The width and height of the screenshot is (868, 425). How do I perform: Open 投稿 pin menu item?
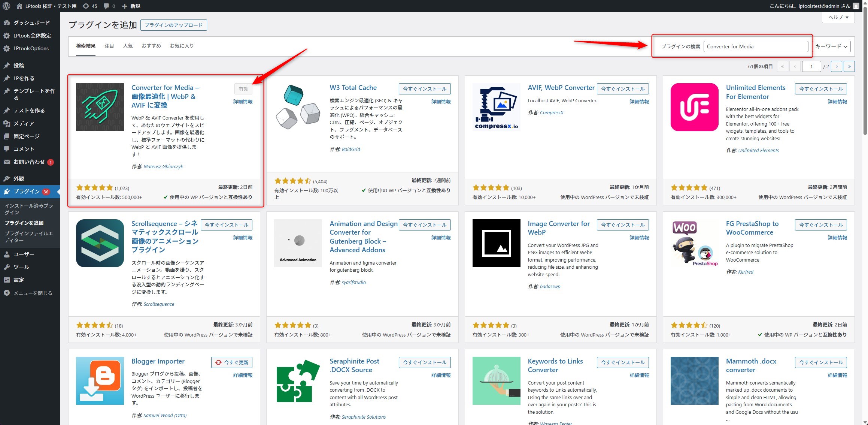click(x=30, y=66)
